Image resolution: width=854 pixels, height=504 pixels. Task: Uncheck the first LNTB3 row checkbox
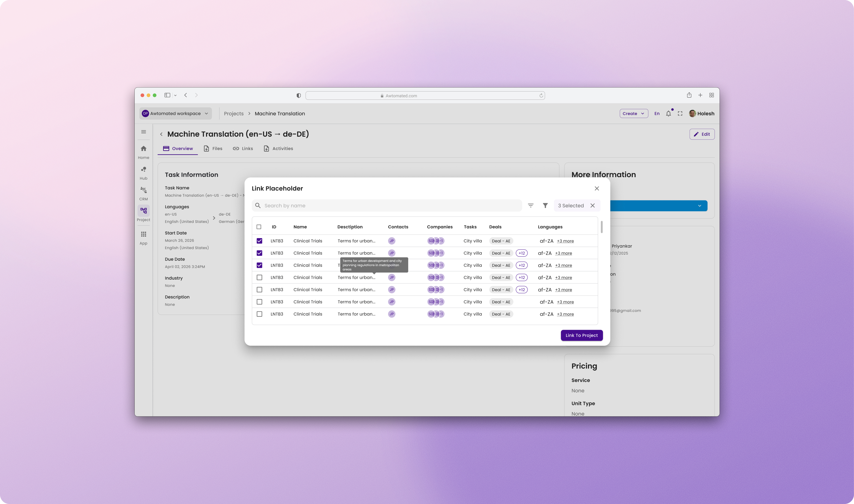coord(259,241)
